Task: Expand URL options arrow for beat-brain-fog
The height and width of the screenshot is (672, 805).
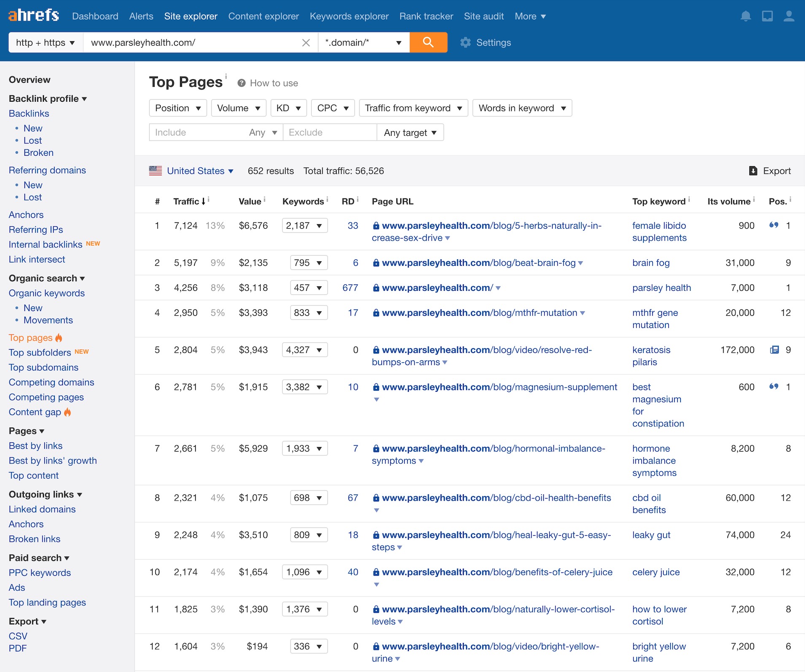Action: point(581,263)
